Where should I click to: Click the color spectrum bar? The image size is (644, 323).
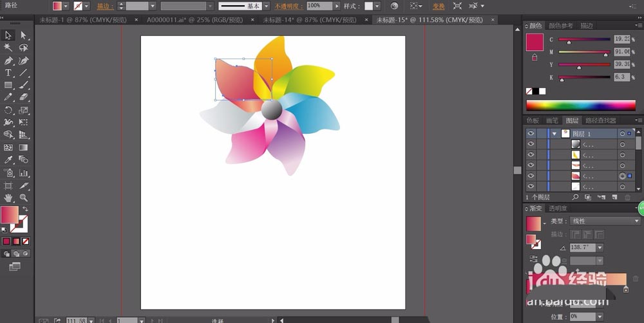[x=581, y=105]
